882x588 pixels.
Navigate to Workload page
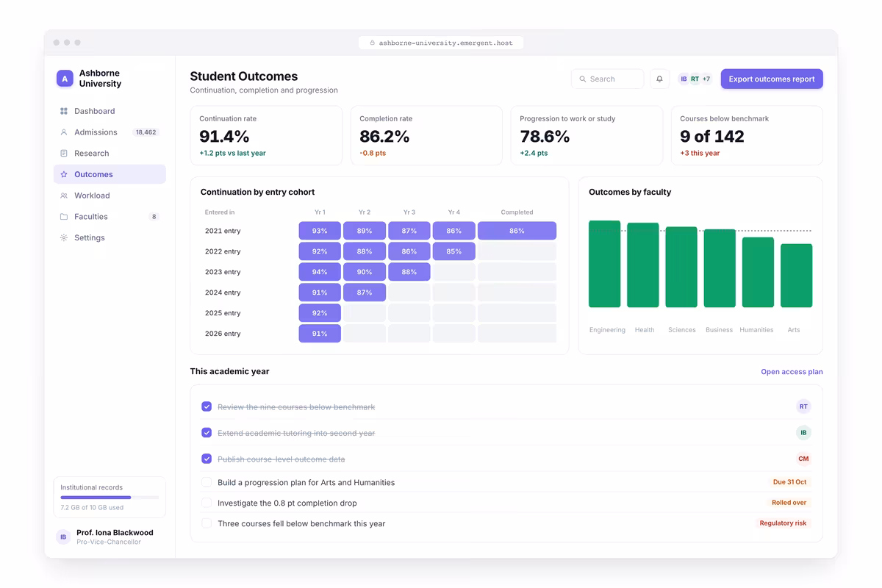click(110, 196)
